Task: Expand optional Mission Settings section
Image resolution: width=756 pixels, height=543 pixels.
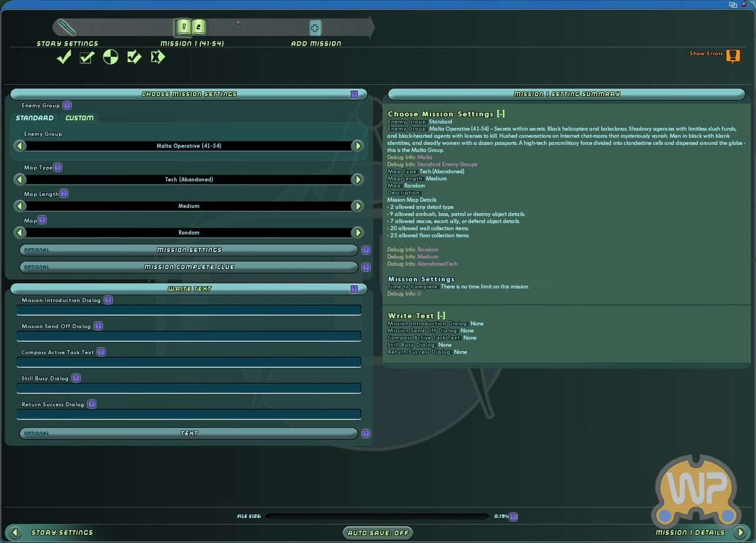Action: tap(189, 250)
